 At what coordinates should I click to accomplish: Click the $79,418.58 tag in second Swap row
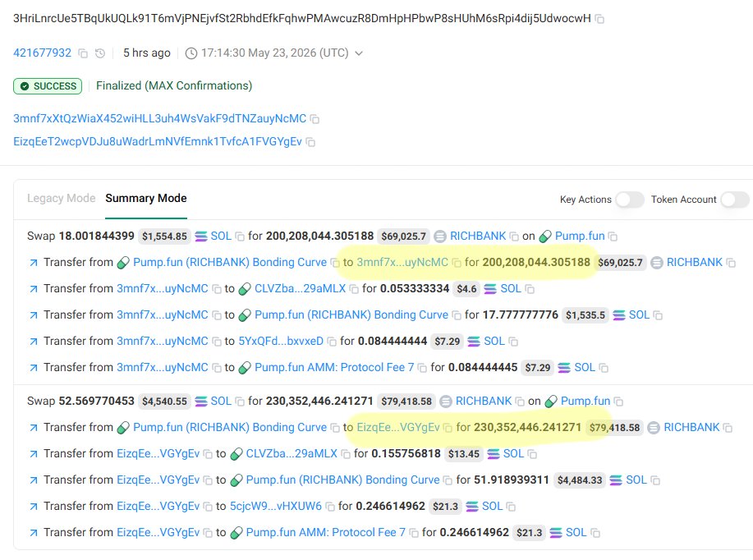coord(406,402)
